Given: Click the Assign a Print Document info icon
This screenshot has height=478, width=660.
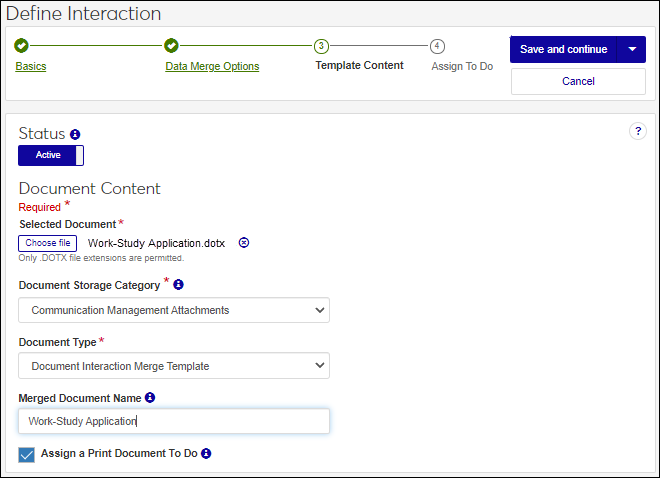Looking at the screenshot, I should [205, 454].
